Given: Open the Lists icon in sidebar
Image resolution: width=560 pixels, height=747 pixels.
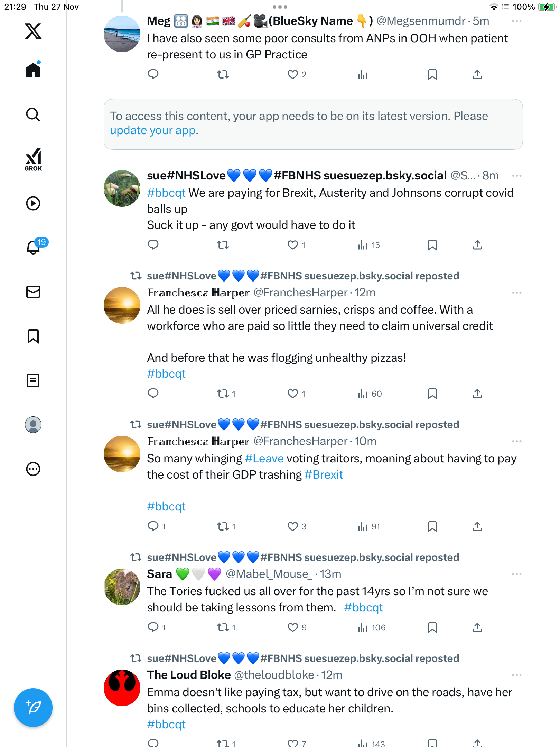Looking at the screenshot, I should coord(33,380).
